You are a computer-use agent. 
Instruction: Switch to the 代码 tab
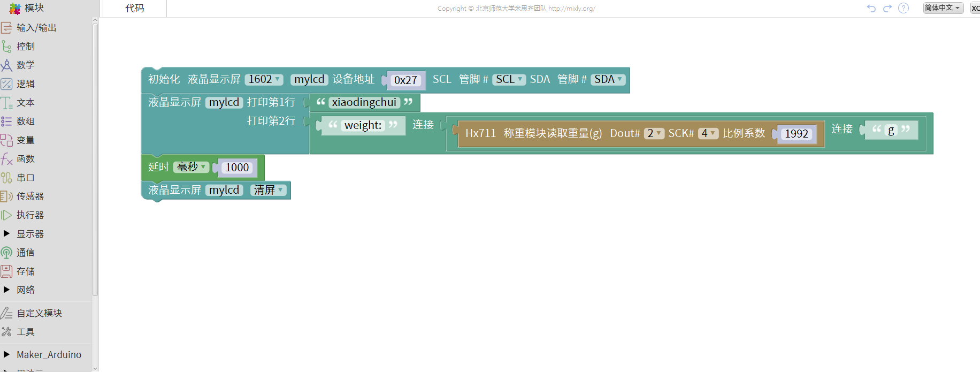click(135, 9)
